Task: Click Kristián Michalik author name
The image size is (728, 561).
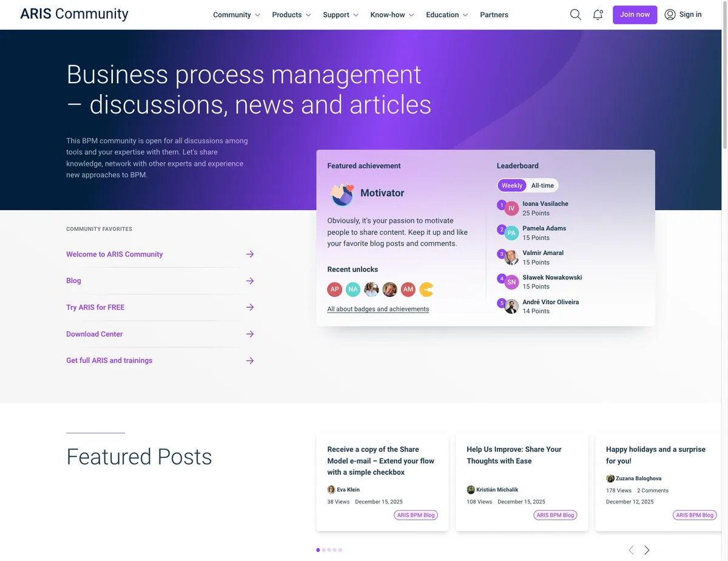Action: click(x=497, y=490)
